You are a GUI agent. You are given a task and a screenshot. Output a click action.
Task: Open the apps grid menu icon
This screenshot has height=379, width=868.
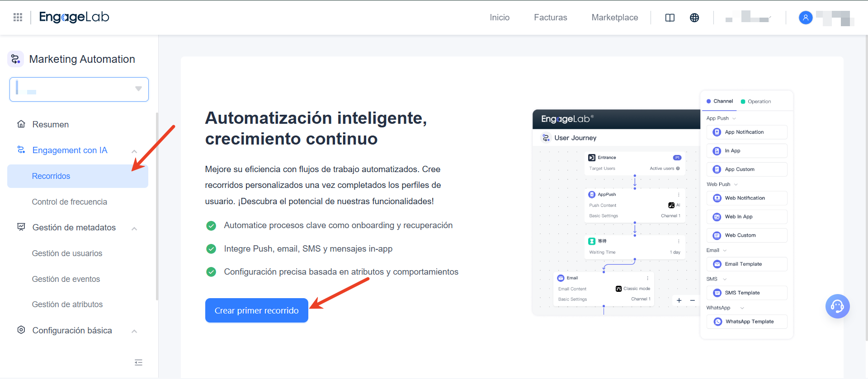coord(18,17)
